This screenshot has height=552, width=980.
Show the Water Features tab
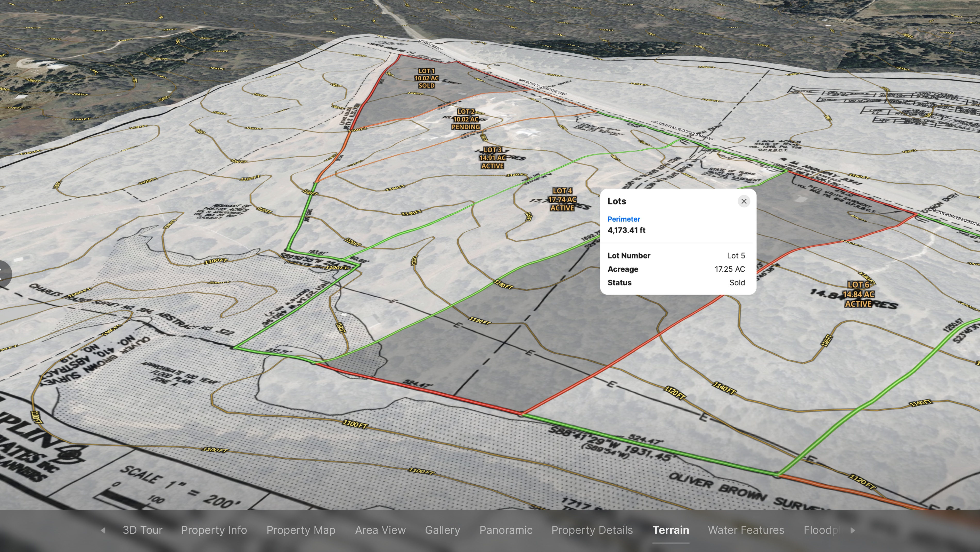(x=746, y=530)
